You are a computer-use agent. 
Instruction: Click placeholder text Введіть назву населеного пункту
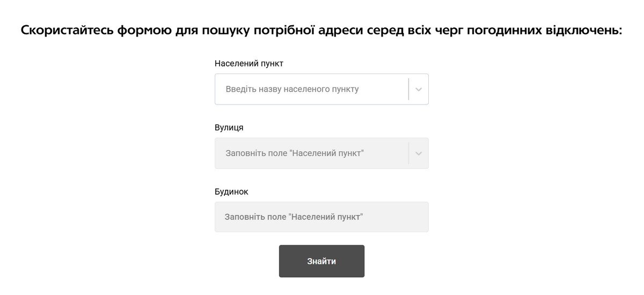pos(292,89)
